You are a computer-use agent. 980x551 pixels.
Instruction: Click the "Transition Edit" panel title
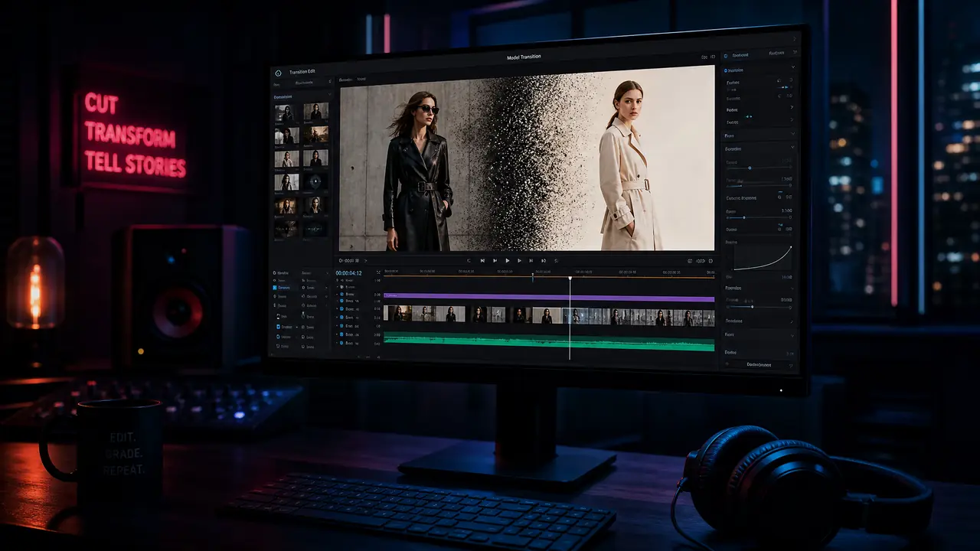point(304,72)
